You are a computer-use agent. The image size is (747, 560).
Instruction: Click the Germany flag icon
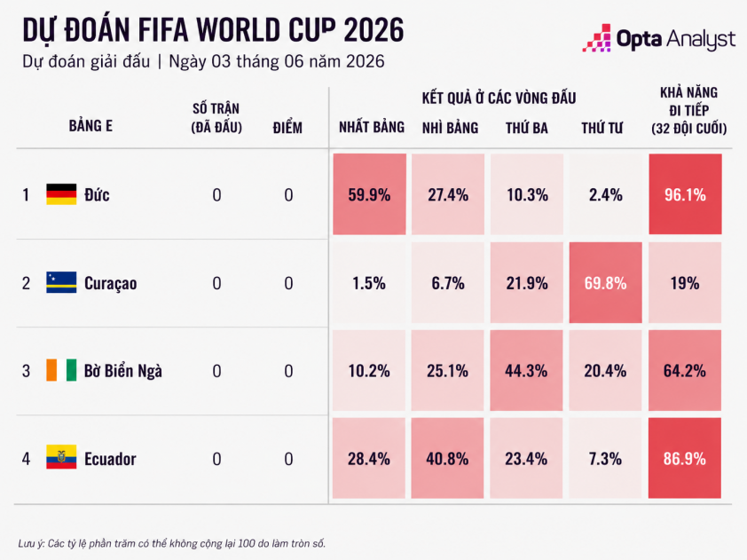(x=61, y=194)
